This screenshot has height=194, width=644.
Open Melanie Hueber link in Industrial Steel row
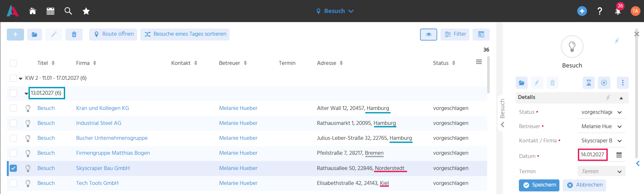(238, 123)
